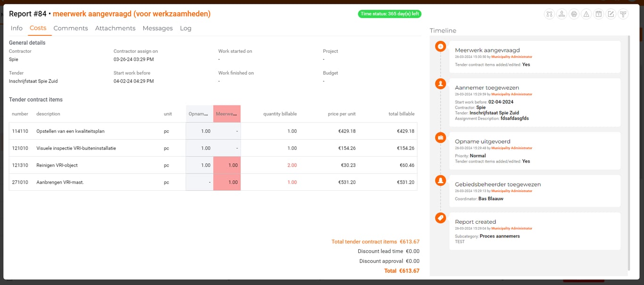Select row Opstellen van een kwaliteitsplan
The height and width of the screenshot is (285, 644).
pyautogui.click(x=213, y=131)
